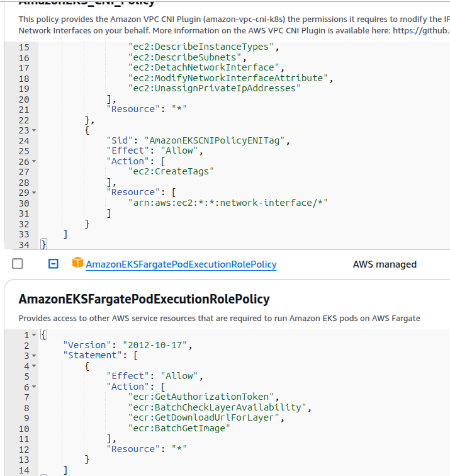450x476 pixels.
Task: Fold the Action array at line 26
Action: point(34,161)
